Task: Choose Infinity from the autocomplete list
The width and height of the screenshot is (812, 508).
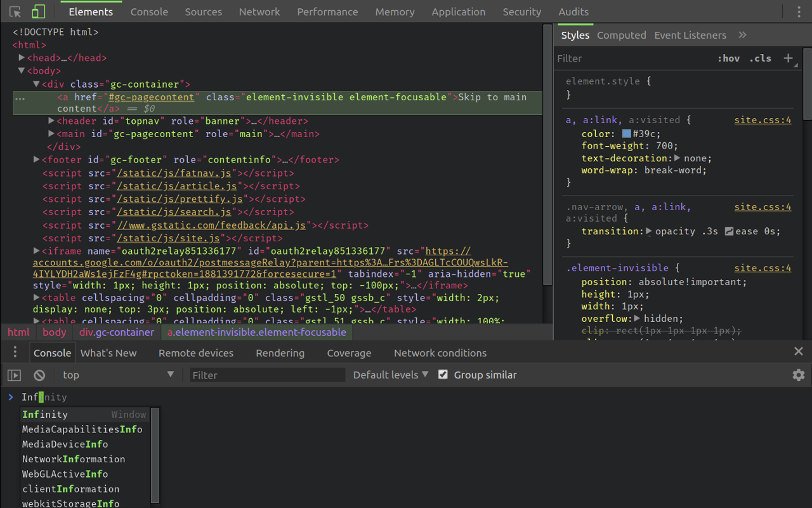Action: point(84,415)
